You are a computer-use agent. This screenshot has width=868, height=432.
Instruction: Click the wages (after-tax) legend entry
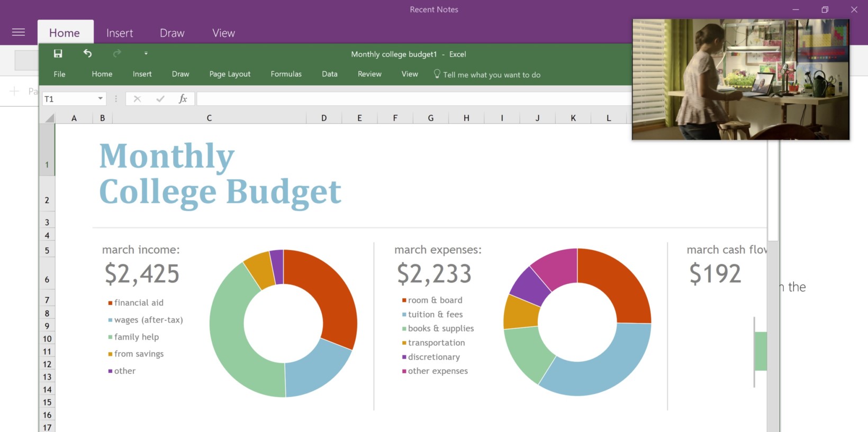coord(146,320)
